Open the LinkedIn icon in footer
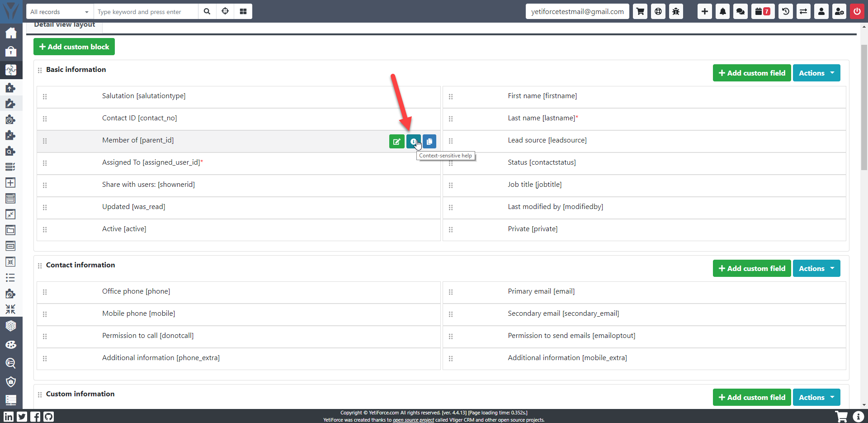Image resolution: width=868 pixels, height=423 pixels. tap(9, 417)
